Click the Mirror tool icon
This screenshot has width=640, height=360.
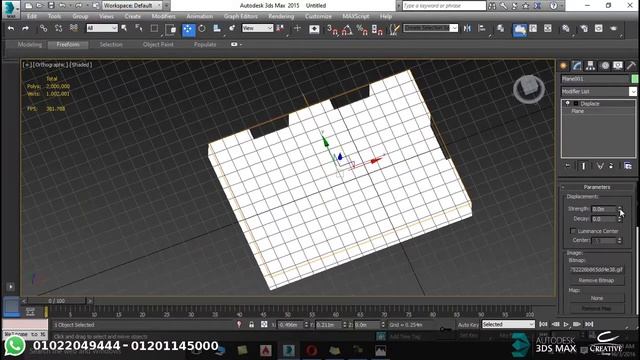tap(467, 28)
